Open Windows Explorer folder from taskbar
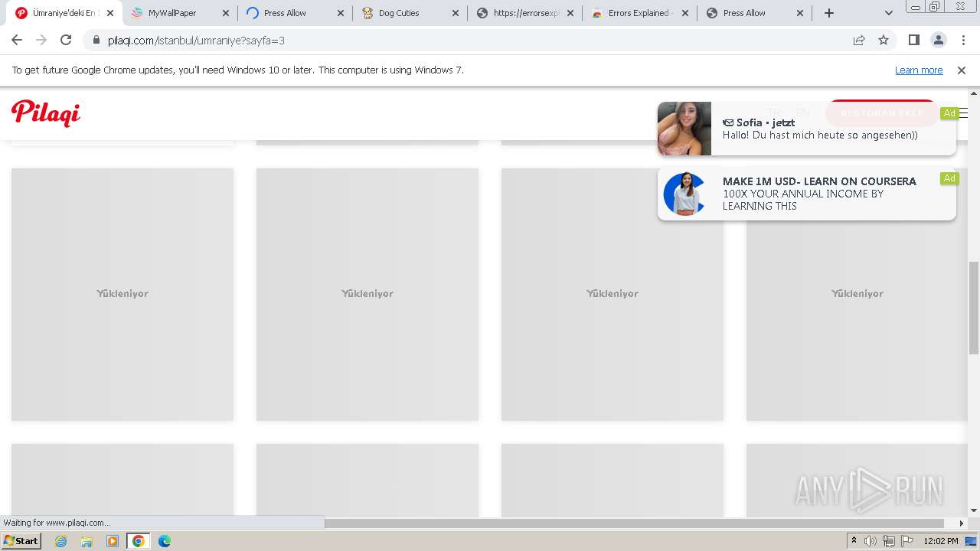 coord(87,541)
